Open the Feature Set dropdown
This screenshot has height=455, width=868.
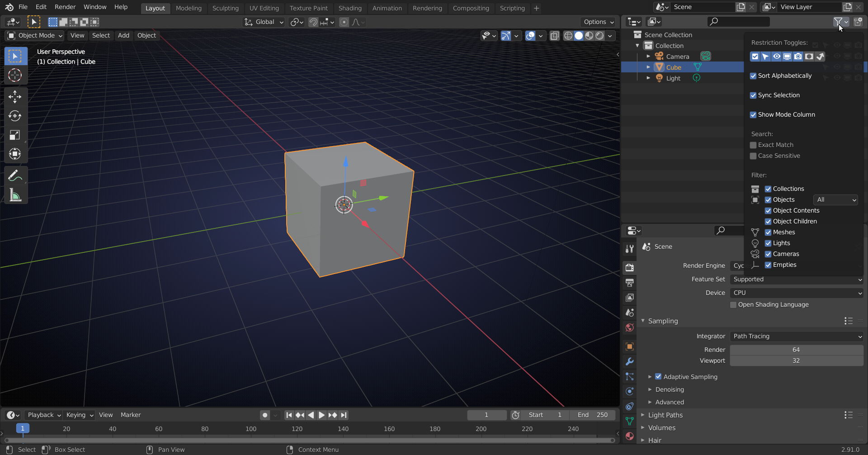pyautogui.click(x=797, y=280)
